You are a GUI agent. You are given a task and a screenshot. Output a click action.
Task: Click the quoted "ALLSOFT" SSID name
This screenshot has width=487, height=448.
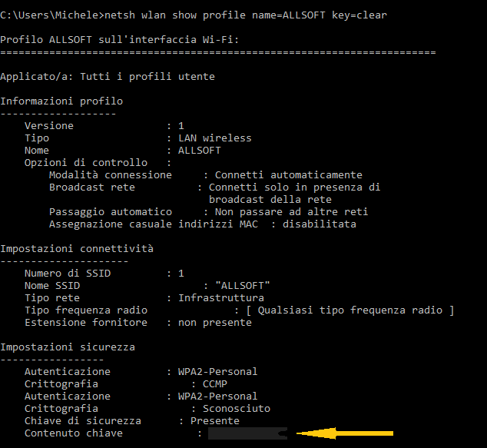click(242, 286)
